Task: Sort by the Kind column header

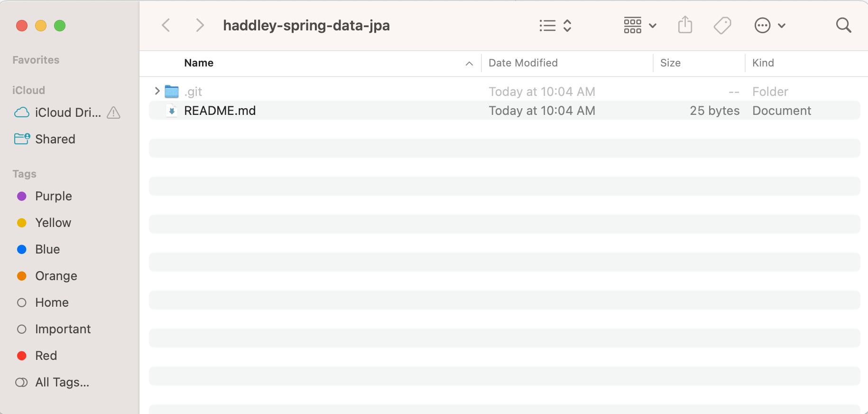Action: [x=763, y=63]
